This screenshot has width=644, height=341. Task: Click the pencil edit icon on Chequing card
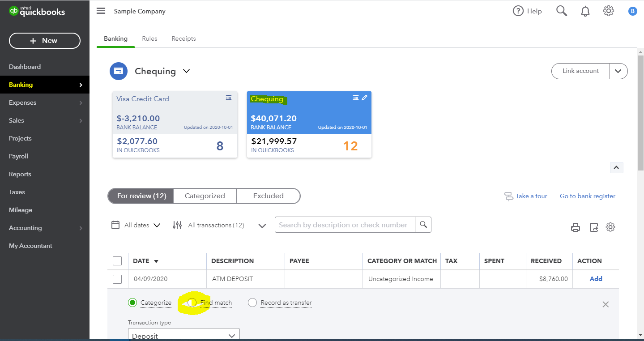coord(364,98)
